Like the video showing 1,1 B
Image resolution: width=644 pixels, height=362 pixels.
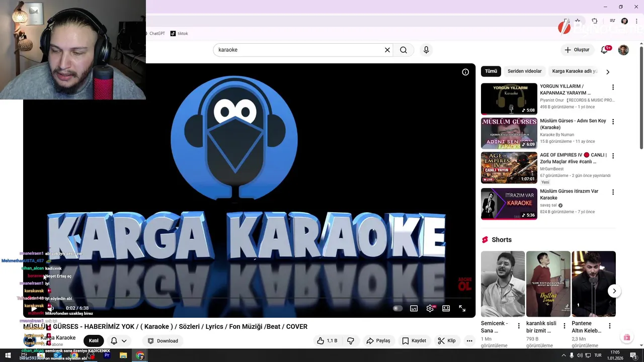point(327,341)
